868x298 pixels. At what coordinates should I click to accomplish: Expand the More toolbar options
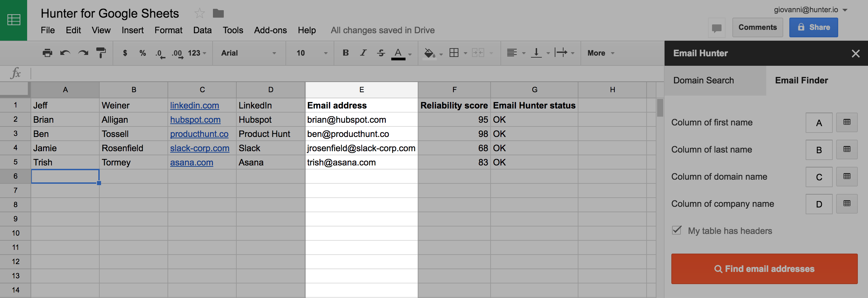click(601, 53)
